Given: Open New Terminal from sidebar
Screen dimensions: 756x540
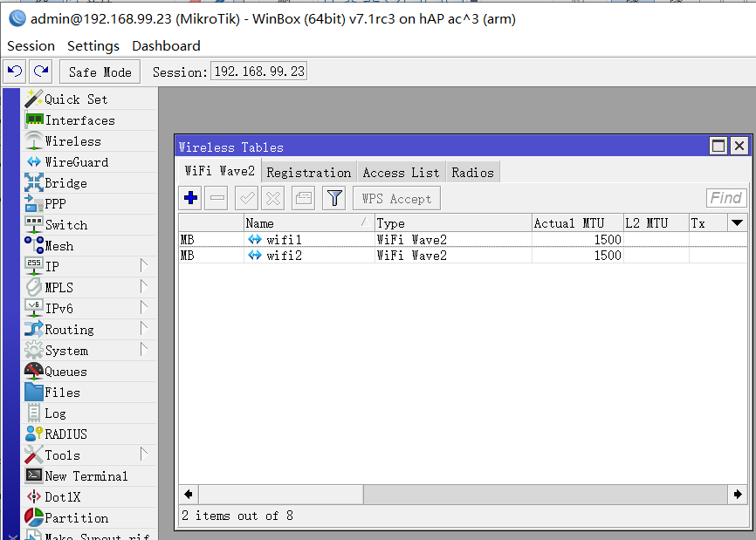Looking at the screenshot, I should point(86,476).
